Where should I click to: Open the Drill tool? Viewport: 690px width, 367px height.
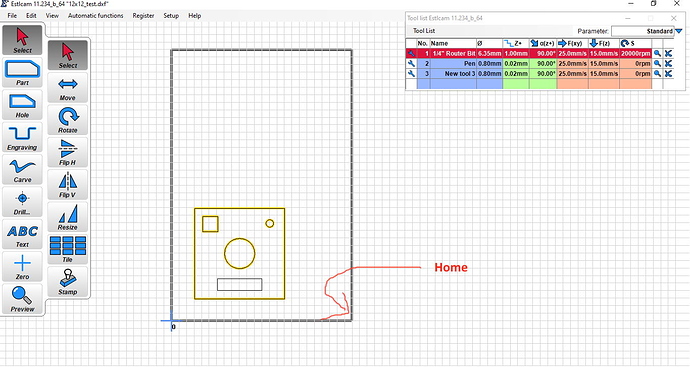(22, 202)
